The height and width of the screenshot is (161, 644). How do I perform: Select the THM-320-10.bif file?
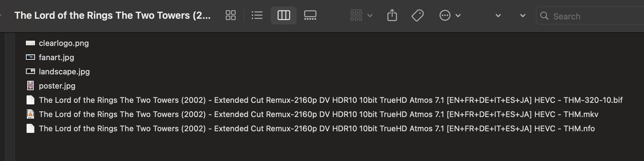click(330, 100)
